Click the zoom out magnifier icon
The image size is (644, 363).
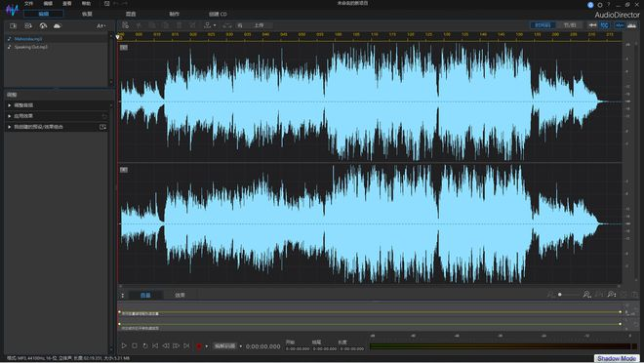point(550,295)
